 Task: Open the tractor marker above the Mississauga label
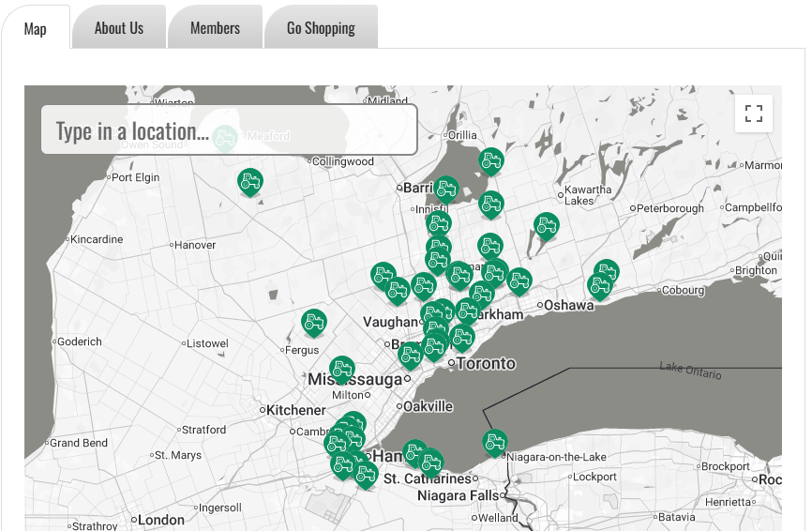(342, 368)
